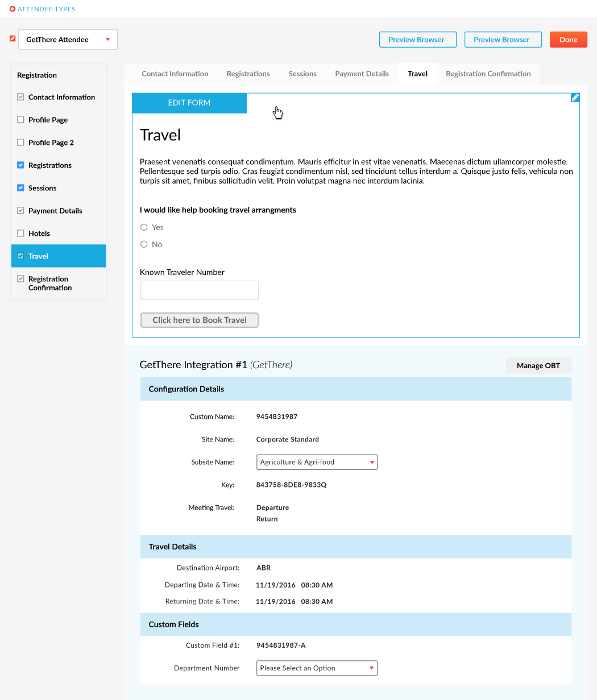Click the Travel form heading
Screen dimensions: 597x700
pos(160,135)
